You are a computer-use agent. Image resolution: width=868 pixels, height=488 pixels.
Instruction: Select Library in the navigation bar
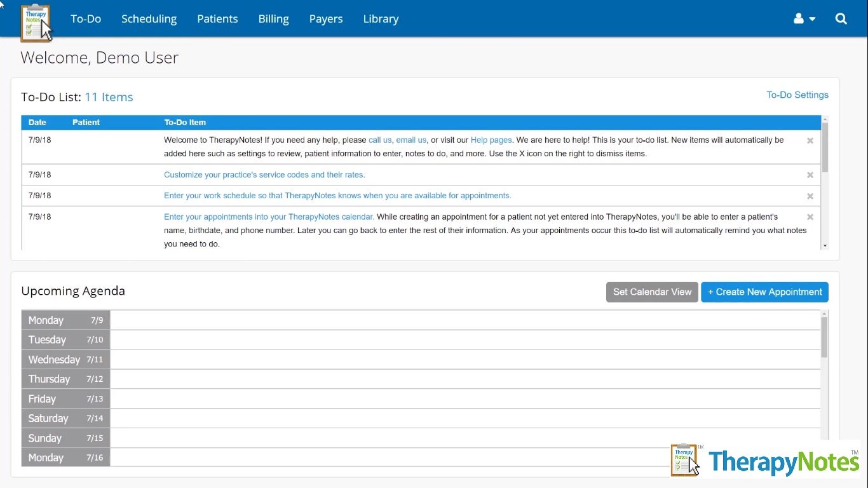[381, 19]
